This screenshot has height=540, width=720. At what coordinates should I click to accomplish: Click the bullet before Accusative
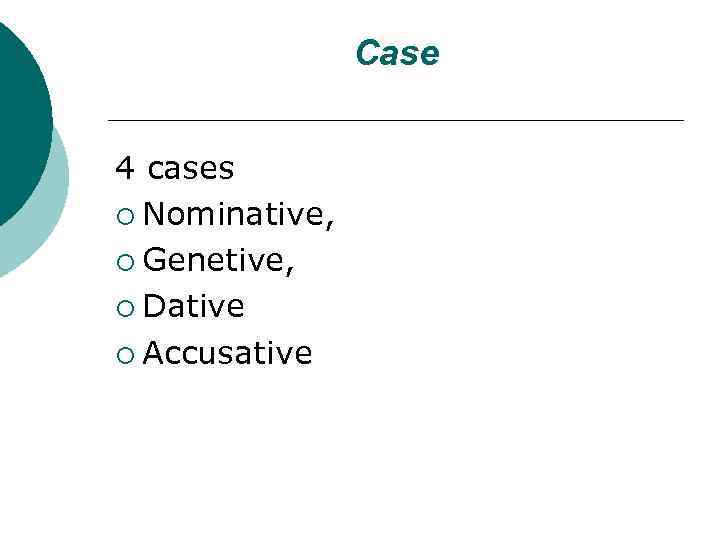tap(122, 354)
